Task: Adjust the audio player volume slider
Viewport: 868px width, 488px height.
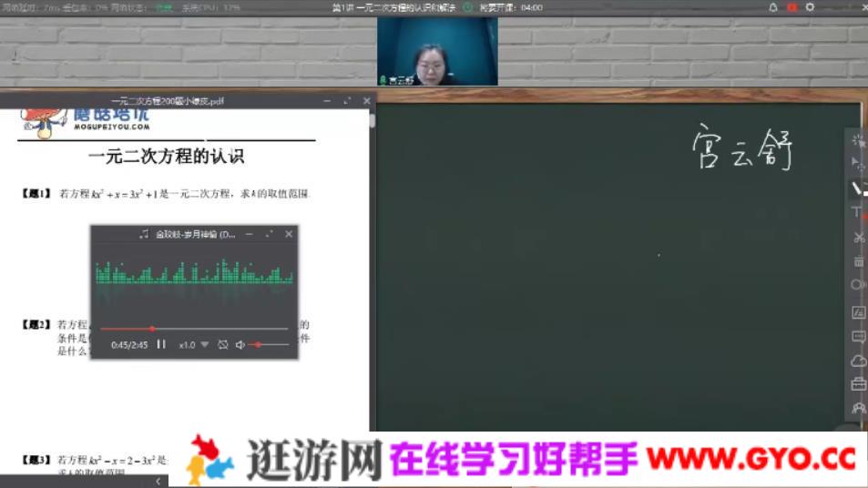Action: click(x=269, y=345)
